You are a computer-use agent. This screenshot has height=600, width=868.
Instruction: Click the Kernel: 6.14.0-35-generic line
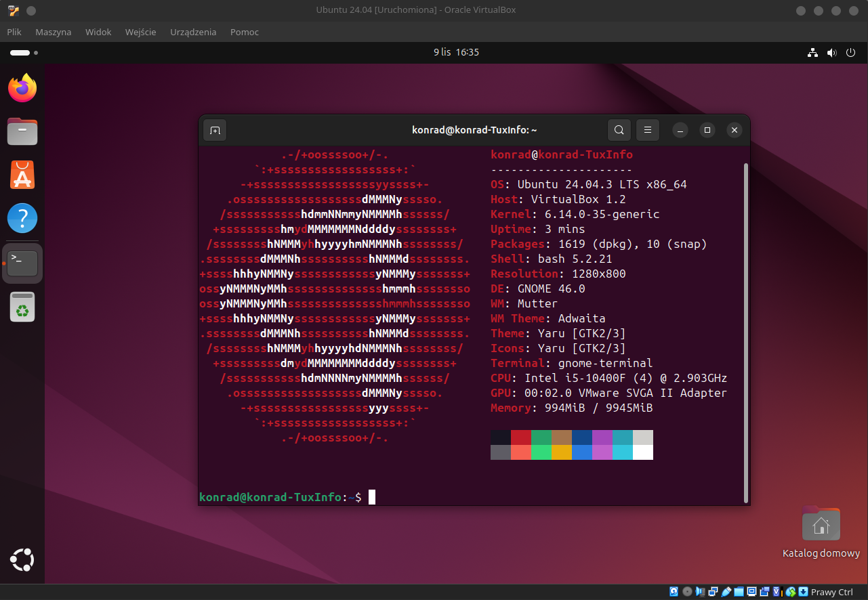click(x=575, y=214)
